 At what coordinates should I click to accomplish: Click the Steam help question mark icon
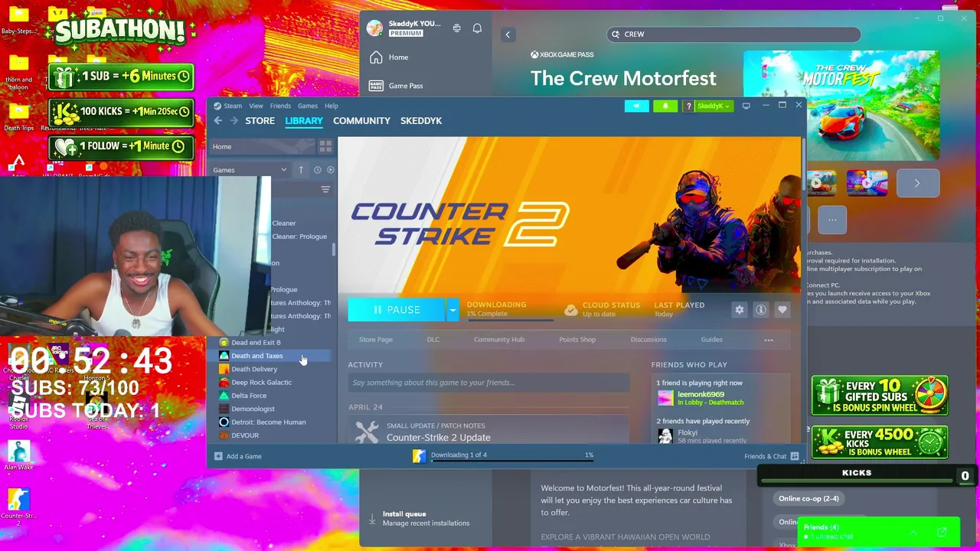(688, 106)
